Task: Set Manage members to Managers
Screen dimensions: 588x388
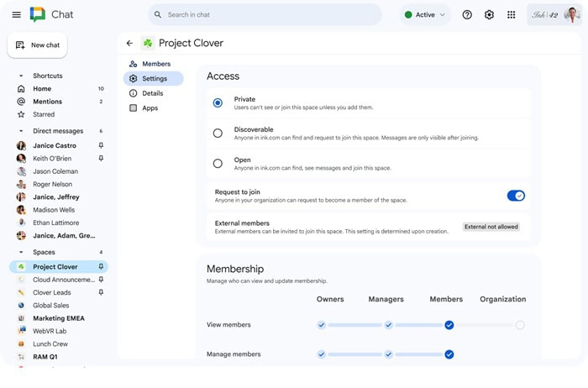Action: (x=388, y=354)
